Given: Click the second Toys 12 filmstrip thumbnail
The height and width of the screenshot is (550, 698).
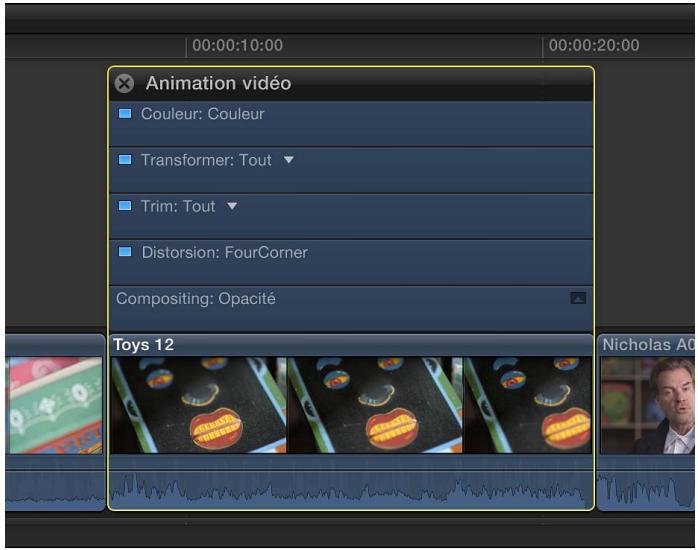Looking at the screenshot, I should 375,405.
